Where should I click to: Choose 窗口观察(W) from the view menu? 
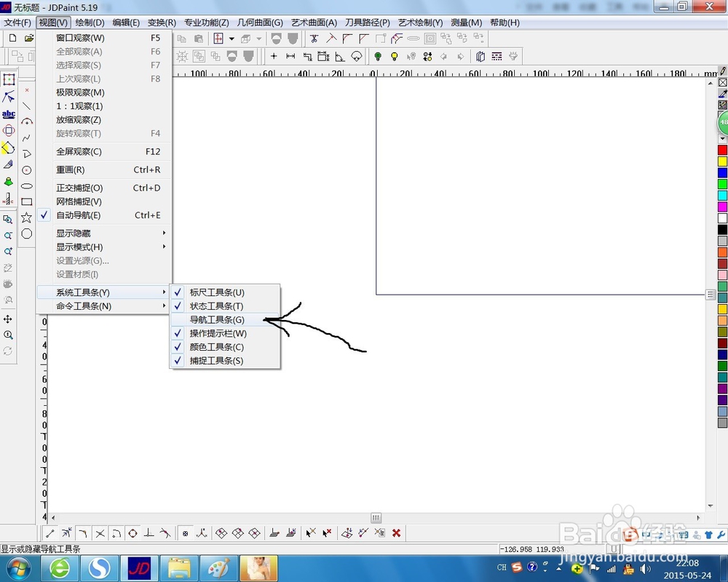click(104, 38)
